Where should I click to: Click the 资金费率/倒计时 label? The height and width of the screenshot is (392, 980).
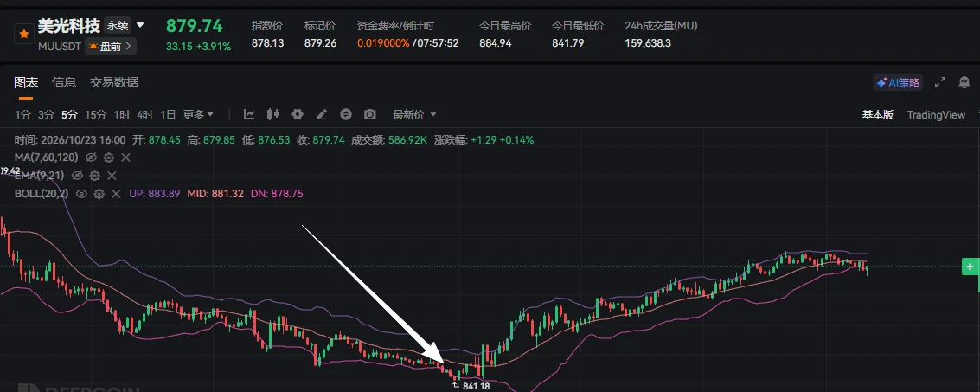(395, 26)
